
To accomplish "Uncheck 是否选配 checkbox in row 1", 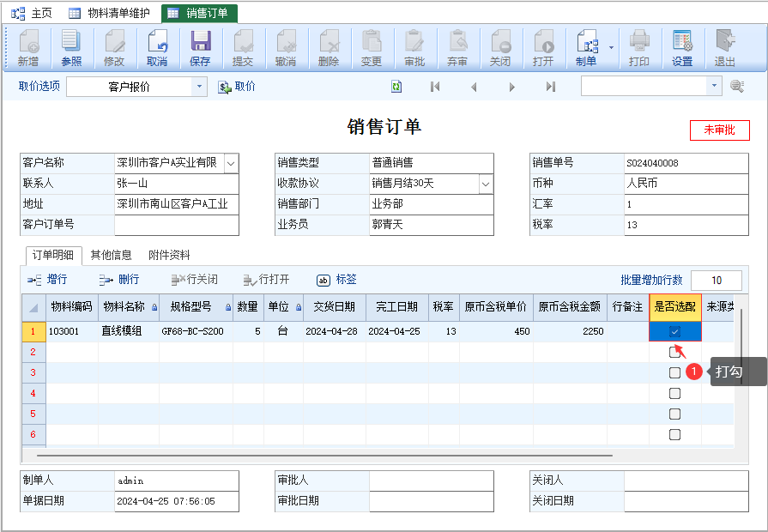I will (x=674, y=332).
